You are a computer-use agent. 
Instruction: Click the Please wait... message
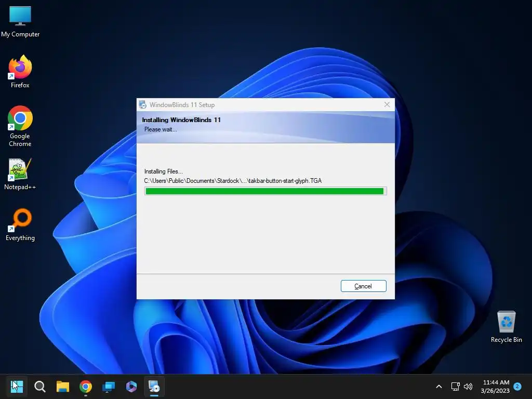(x=161, y=129)
